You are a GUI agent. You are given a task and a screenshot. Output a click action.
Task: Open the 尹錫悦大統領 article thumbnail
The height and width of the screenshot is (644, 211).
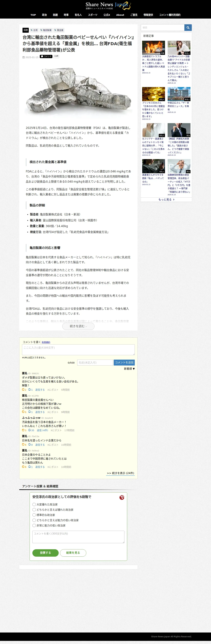179,130
